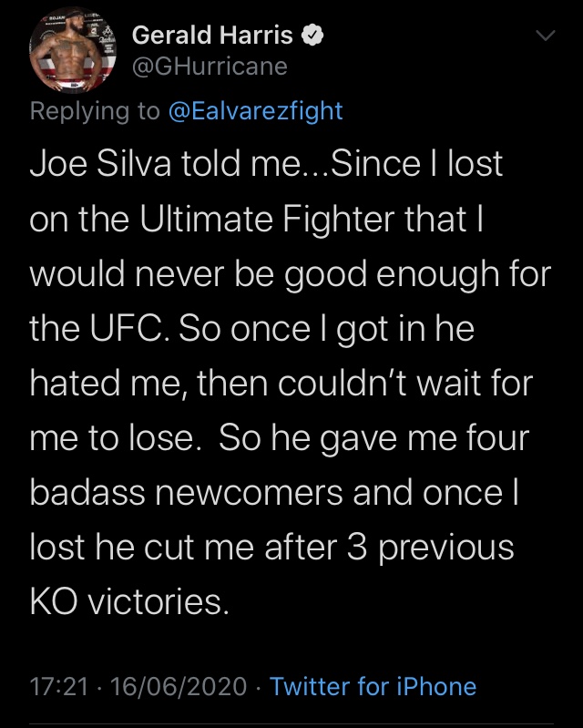Open Gerald Harris's profile picture
The width and height of the screenshot is (583, 728).
[73, 51]
